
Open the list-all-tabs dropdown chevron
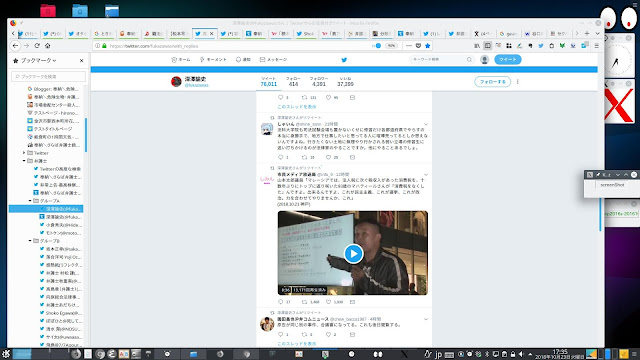pyautogui.click(x=597, y=33)
